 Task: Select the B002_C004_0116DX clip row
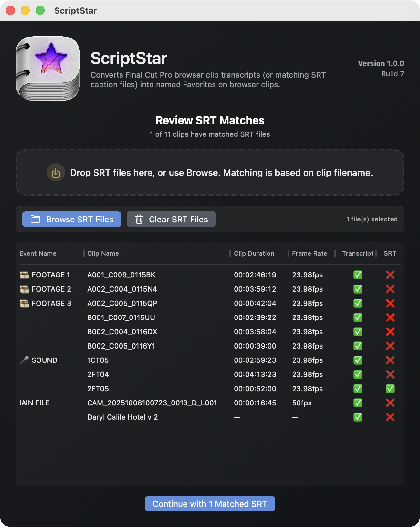122,332
